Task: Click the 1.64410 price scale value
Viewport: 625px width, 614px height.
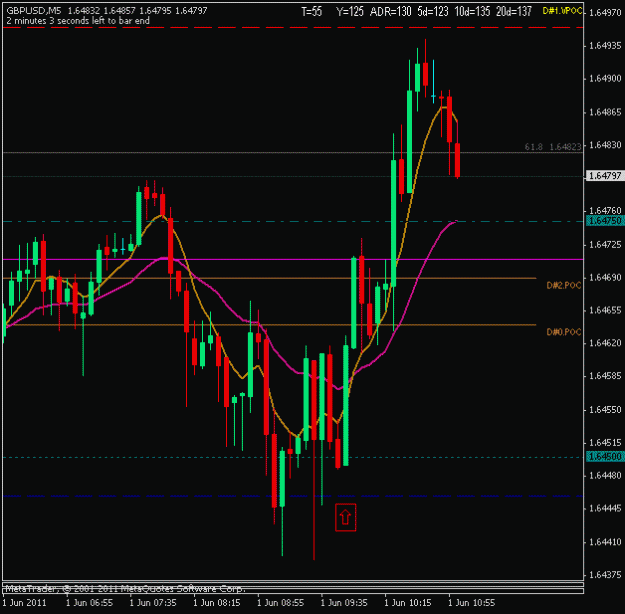Action: coord(605,542)
